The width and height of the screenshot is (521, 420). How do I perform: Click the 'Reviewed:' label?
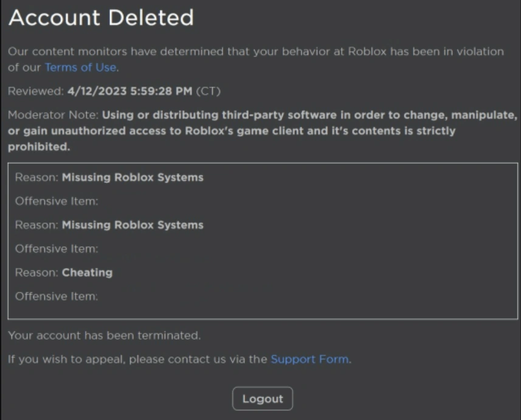[x=36, y=91]
